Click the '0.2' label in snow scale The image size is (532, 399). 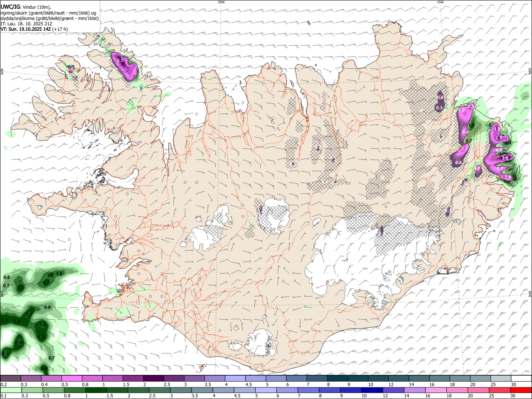3,384
